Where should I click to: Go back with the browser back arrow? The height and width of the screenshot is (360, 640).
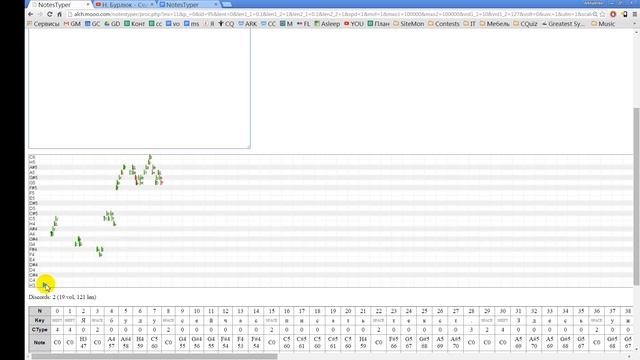click(x=31, y=14)
